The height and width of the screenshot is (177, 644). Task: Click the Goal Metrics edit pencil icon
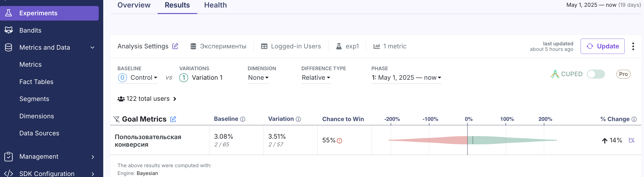click(173, 119)
